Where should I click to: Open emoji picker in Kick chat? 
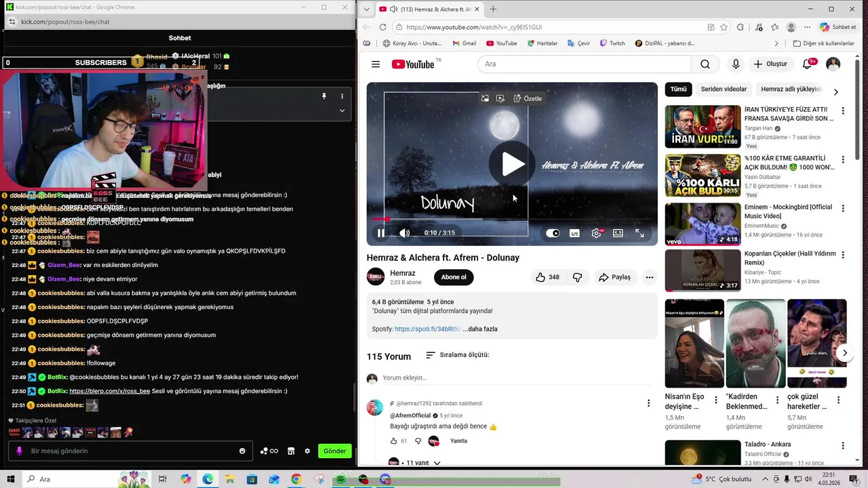242,451
